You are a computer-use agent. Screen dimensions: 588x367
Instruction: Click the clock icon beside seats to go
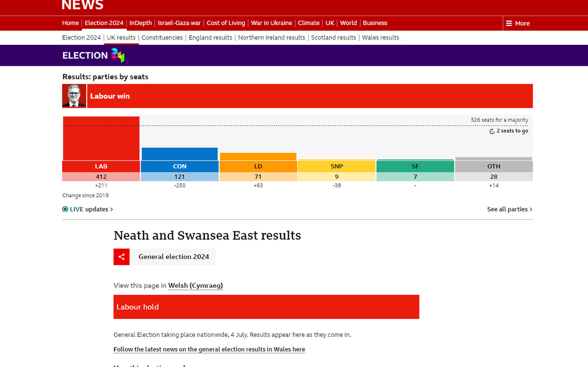click(x=492, y=131)
